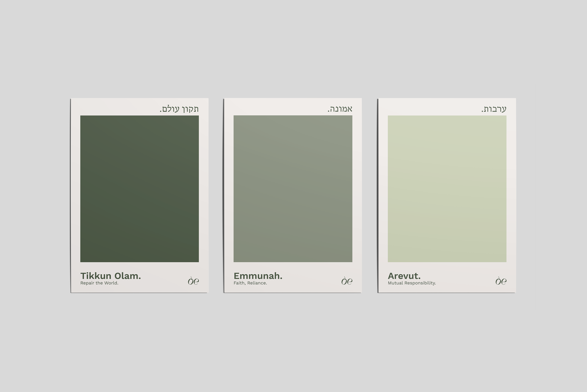Select the medium sage green color swatch
This screenshot has height=392, width=587.
tap(293, 189)
